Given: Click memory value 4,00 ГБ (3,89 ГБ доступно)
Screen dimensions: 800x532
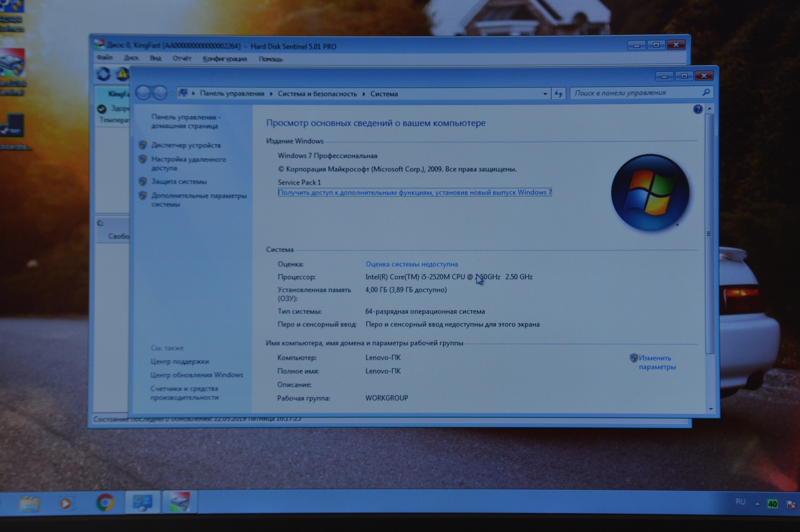Looking at the screenshot, I should pos(406,290).
